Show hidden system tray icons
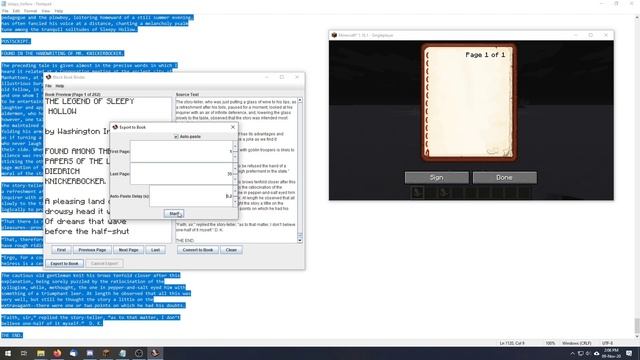640x360 pixels. point(572,353)
